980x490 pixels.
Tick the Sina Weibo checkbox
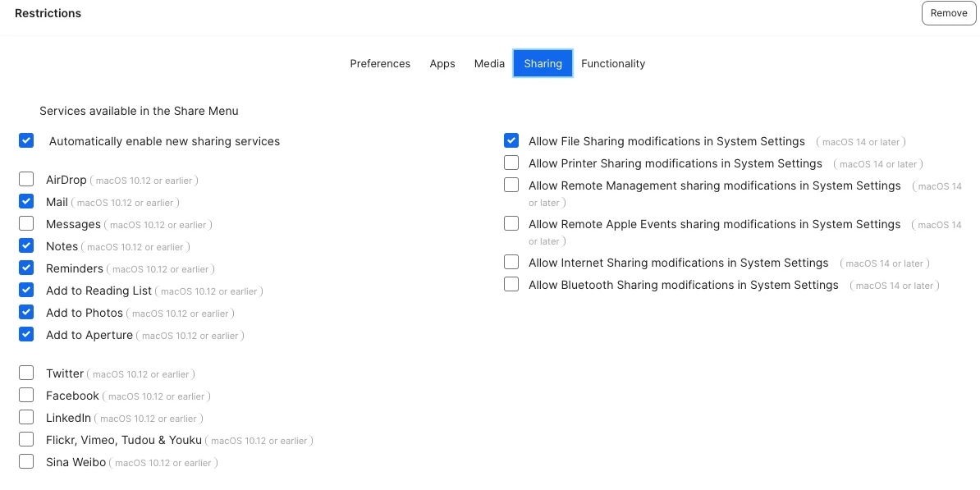26,462
